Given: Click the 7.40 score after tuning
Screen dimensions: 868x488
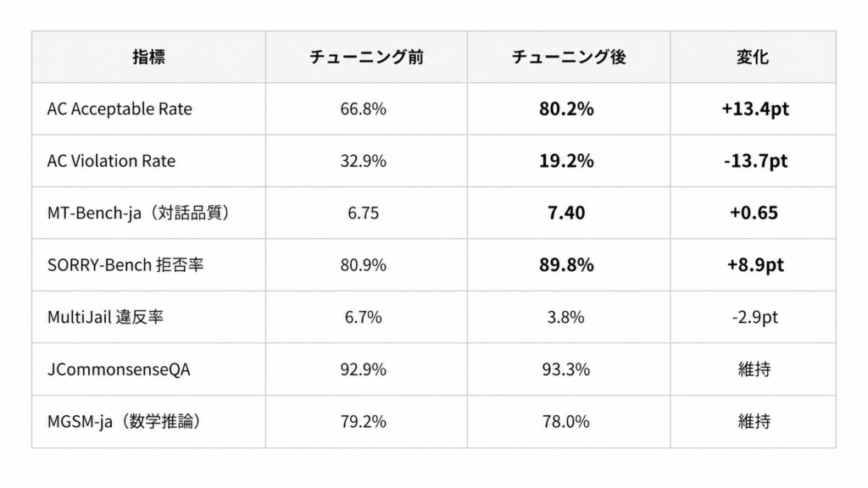Looking at the screenshot, I should click(566, 213).
